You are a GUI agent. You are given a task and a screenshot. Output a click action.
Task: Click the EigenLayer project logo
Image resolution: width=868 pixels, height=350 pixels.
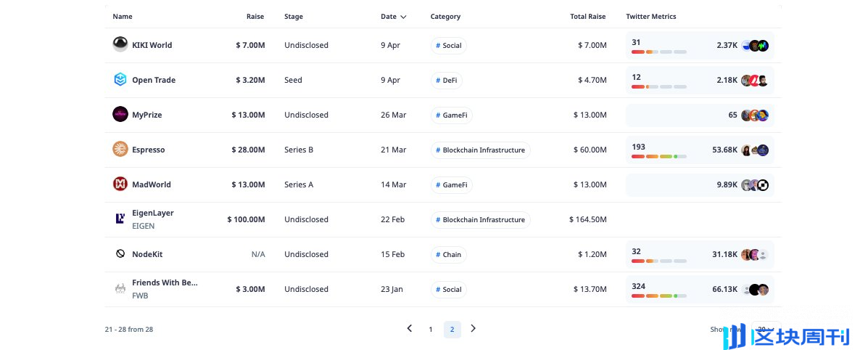[120, 219]
